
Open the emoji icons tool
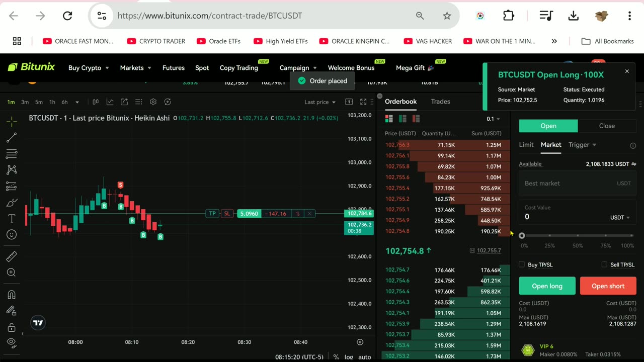[12, 235]
